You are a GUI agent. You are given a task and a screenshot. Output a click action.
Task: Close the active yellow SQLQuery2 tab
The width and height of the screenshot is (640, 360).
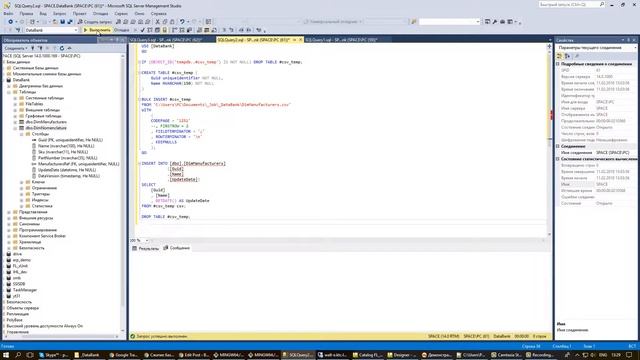coord(300,40)
